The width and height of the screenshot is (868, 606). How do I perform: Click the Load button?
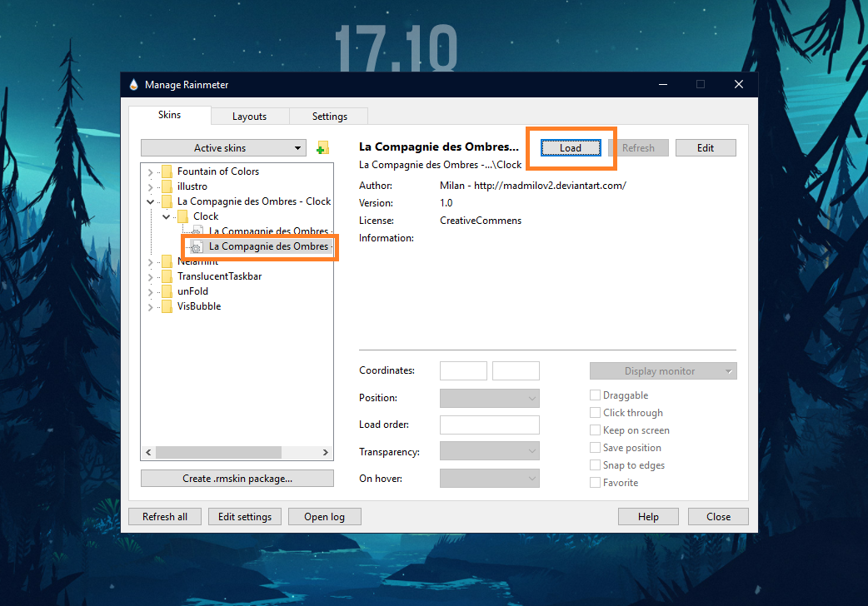[x=571, y=148]
